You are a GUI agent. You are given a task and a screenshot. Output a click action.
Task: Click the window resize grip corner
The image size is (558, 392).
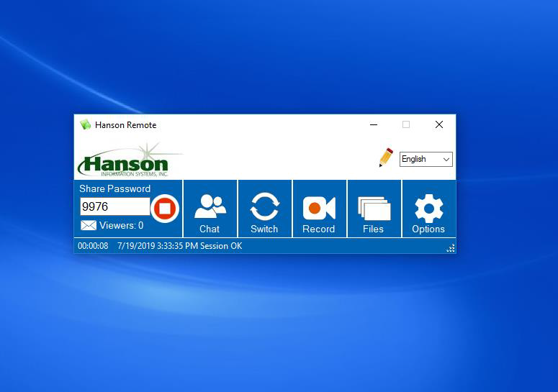click(x=451, y=248)
